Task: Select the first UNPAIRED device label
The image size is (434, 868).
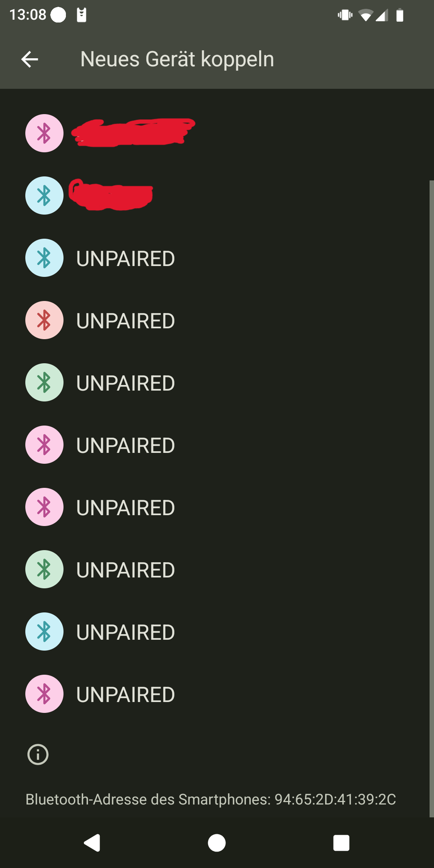Action: (x=125, y=258)
